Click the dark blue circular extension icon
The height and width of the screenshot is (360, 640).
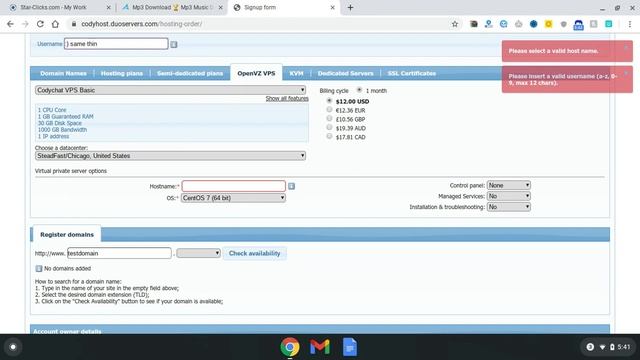click(x=533, y=24)
